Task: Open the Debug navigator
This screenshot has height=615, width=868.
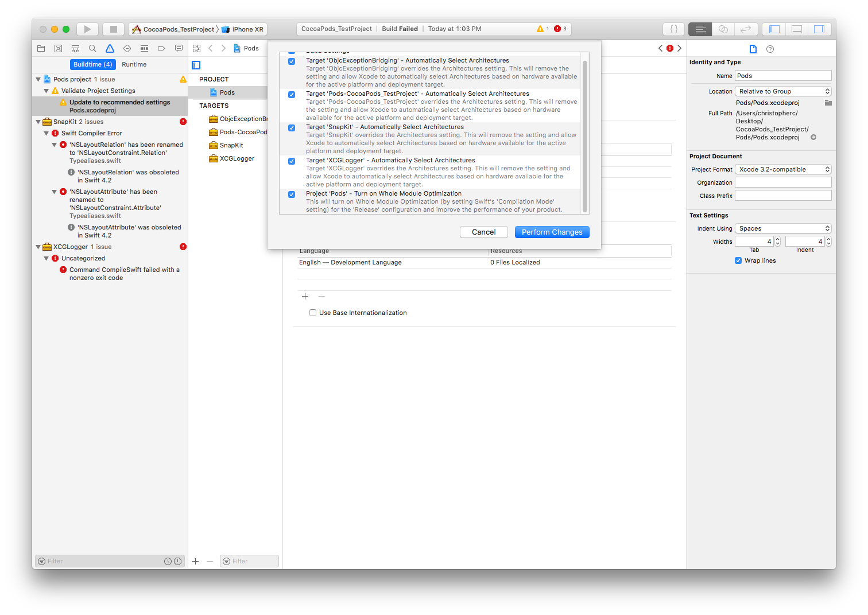Action: pos(144,49)
